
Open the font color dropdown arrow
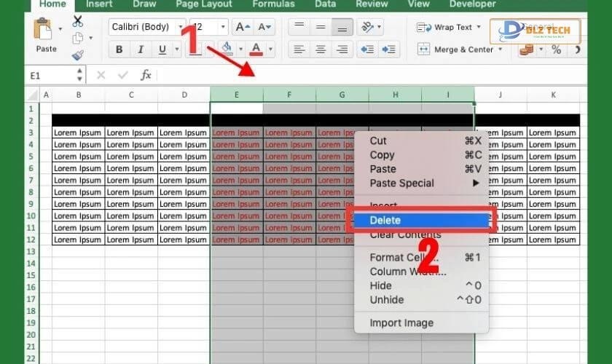click(271, 50)
